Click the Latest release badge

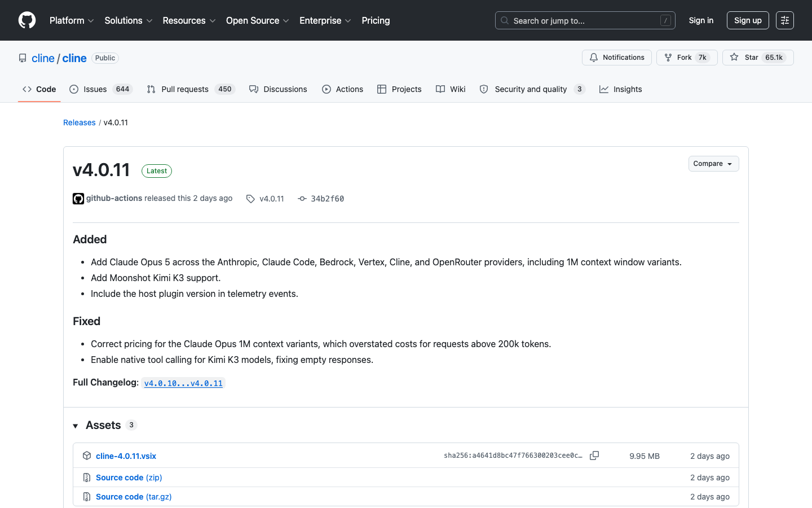click(x=157, y=171)
